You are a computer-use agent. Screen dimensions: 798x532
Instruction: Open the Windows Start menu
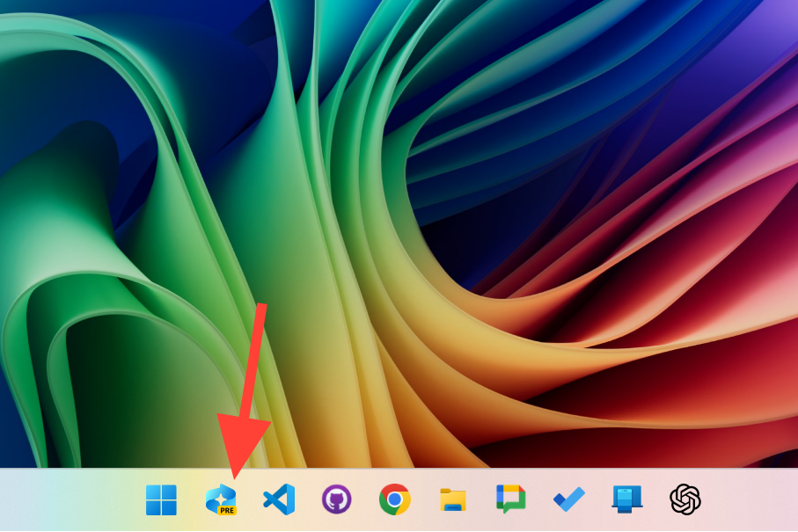(161, 499)
